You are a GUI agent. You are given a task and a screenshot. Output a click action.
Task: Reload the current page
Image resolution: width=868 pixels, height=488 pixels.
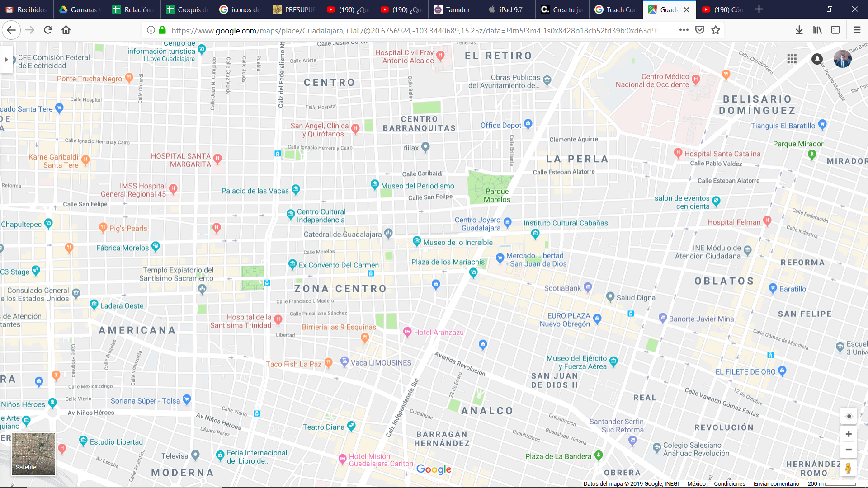[48, 30]
